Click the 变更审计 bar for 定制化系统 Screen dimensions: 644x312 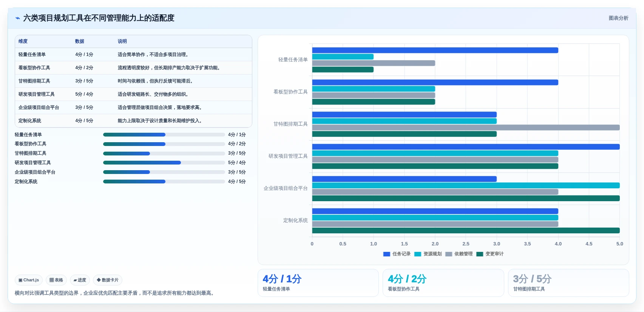point(466,230)
